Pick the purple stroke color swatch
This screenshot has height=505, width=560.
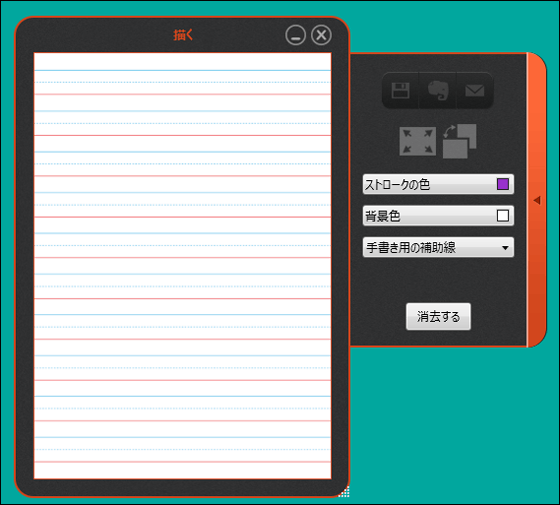[x=503, y=184]
